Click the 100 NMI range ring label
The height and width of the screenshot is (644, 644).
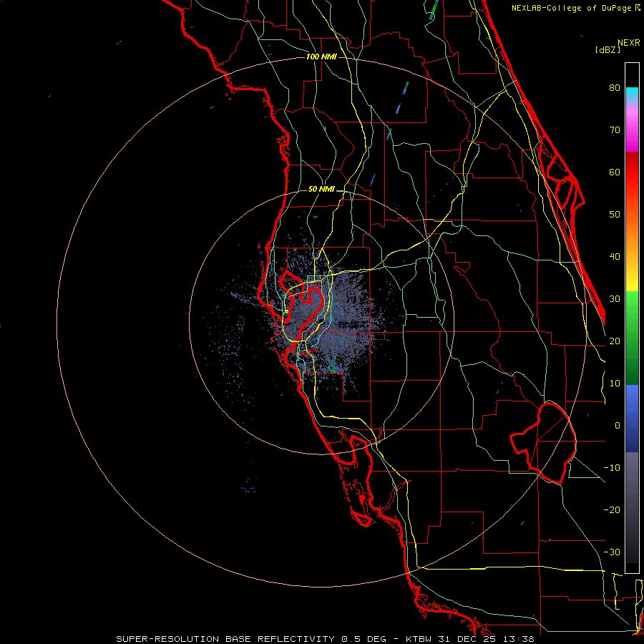[x=321, y=57]
